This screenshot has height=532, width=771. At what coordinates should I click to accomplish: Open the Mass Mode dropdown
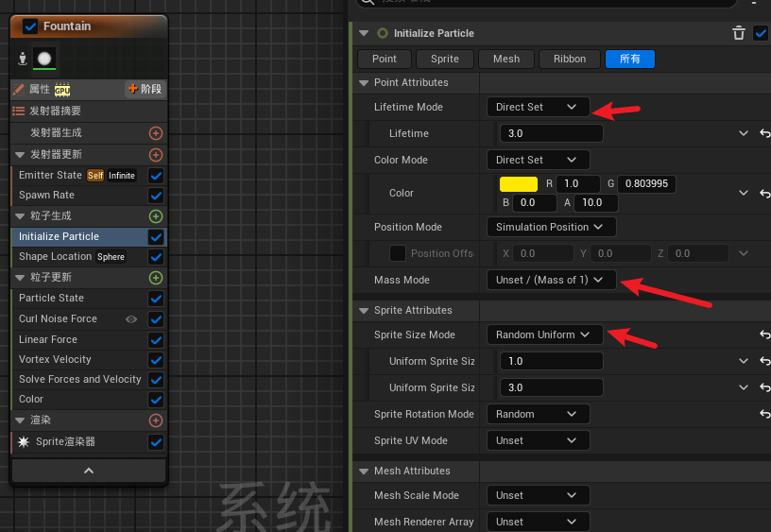tap(551, 280)
